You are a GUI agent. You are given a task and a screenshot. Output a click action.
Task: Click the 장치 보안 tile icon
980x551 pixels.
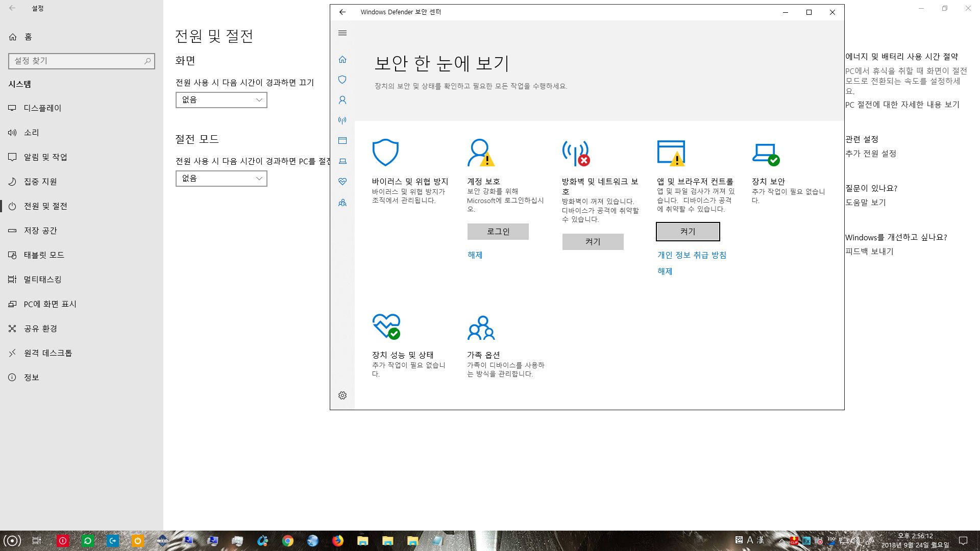pos(766,155)
